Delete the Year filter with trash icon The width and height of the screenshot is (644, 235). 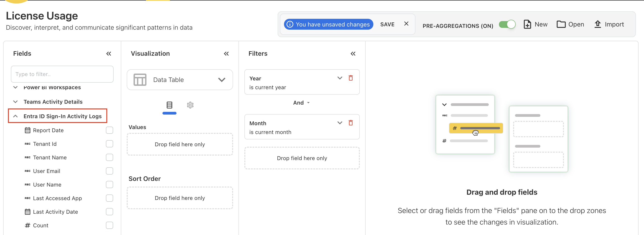pyautogui.click(x=351, y=78)
